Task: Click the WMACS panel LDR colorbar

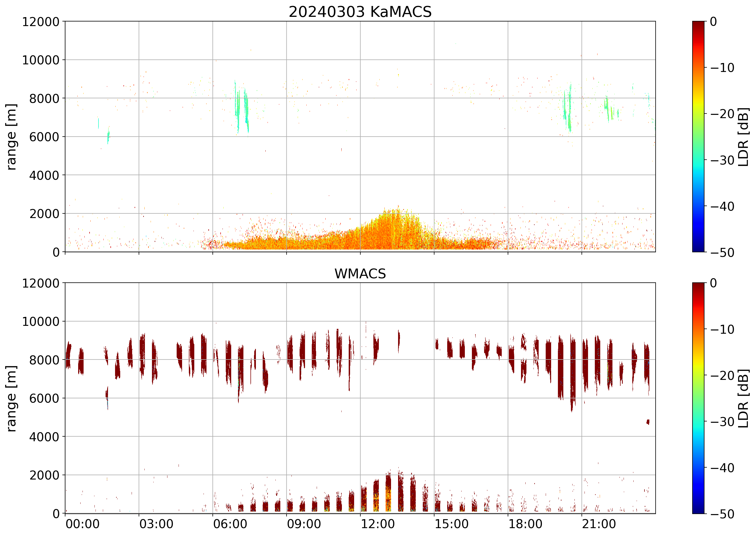Action: 698,398
